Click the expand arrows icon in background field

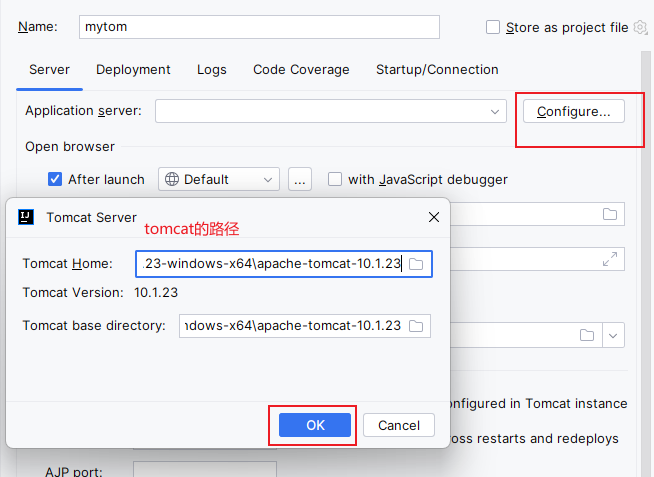pos(610,259)
